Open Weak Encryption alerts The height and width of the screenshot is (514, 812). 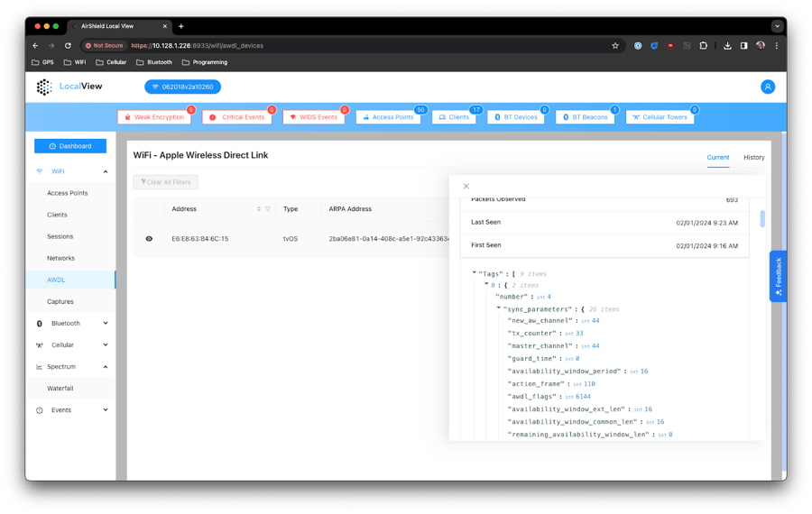(154, 117)
